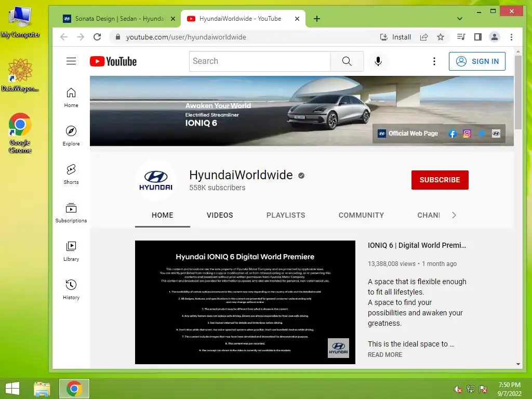Click the Action Center flag tray icon
The width and height of the screenshot is (532, 399).
pyautogui.click(x=483, y=389)
